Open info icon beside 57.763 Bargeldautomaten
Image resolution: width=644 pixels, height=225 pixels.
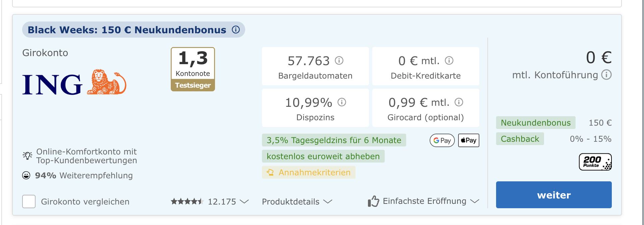[339, 60]
